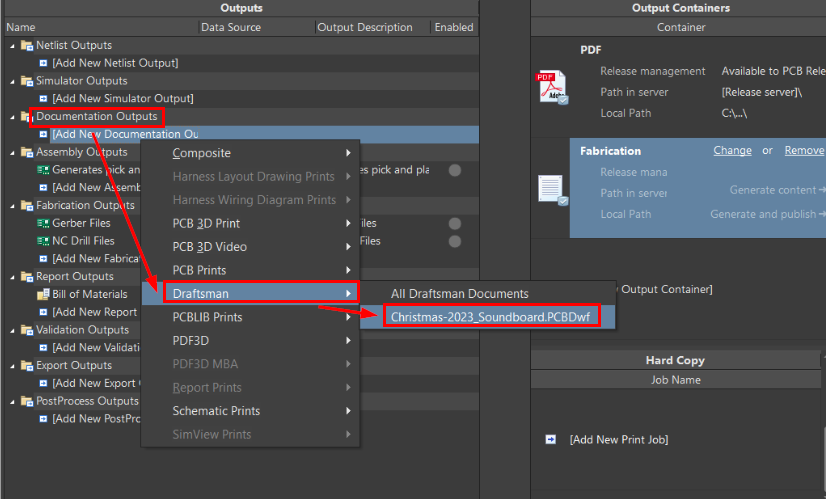Open the PCB 3D Video submenu
The height and width of the screenshot is (499, 826).
[250, 247]
